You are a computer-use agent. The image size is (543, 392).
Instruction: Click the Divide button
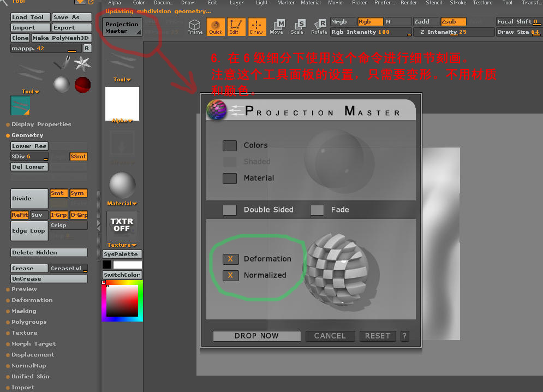(x=29, y=199)
